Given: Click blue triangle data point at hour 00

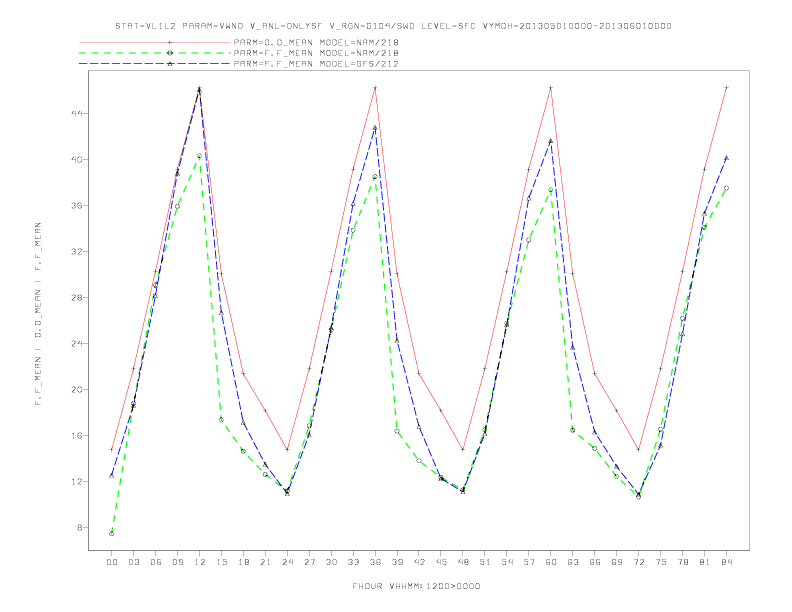Looking at the screenshot, I should coord(112,476).
